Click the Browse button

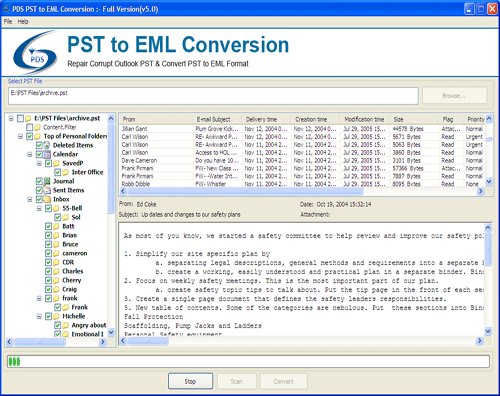pos(454,96)
